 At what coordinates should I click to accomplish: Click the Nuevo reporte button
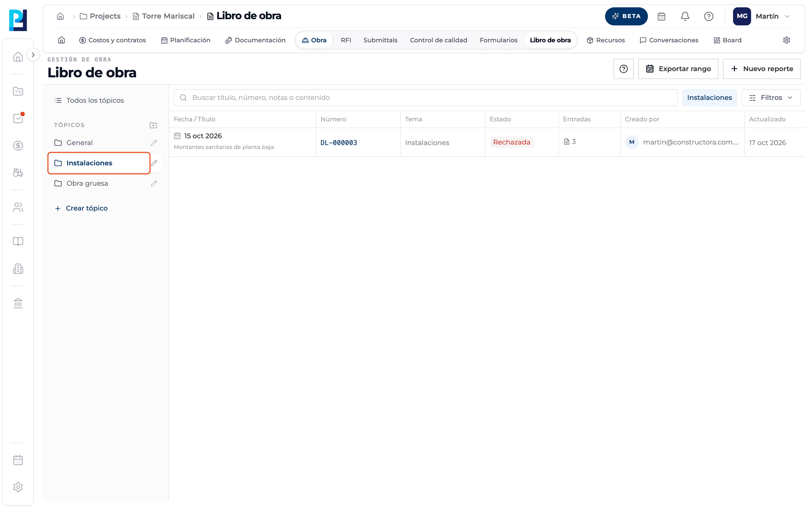coord(761,69)
